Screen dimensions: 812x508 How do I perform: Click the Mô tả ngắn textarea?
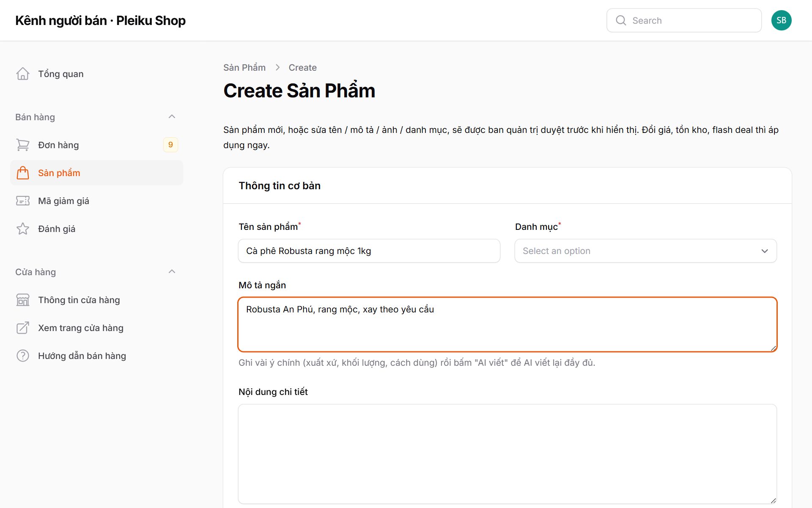pyautogui.click(x=507, y=324)
